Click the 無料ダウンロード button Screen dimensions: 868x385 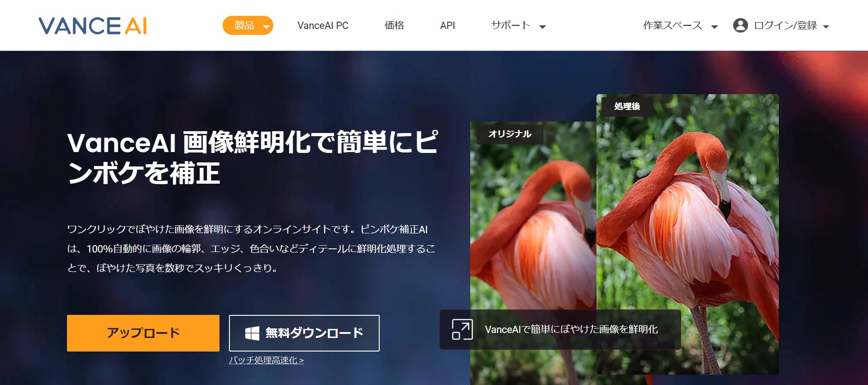point(304,333)
